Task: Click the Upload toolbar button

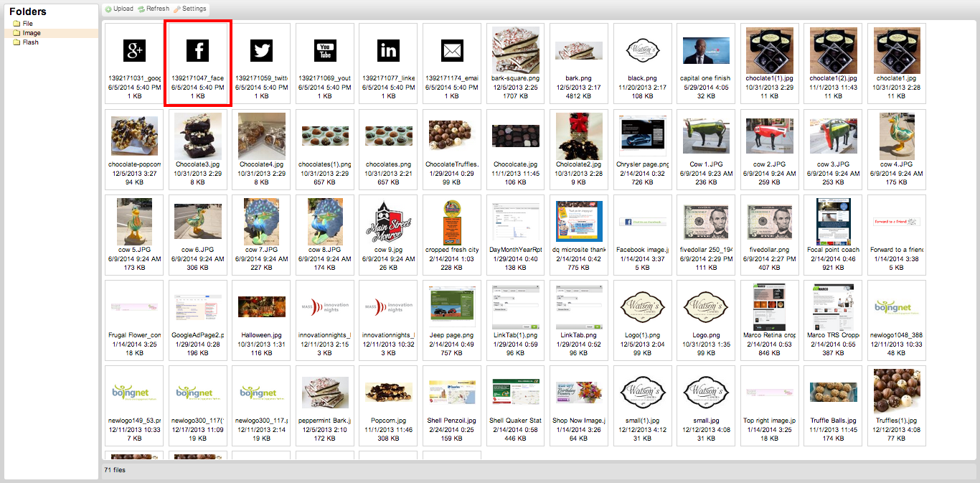Action: pos(119,9)
